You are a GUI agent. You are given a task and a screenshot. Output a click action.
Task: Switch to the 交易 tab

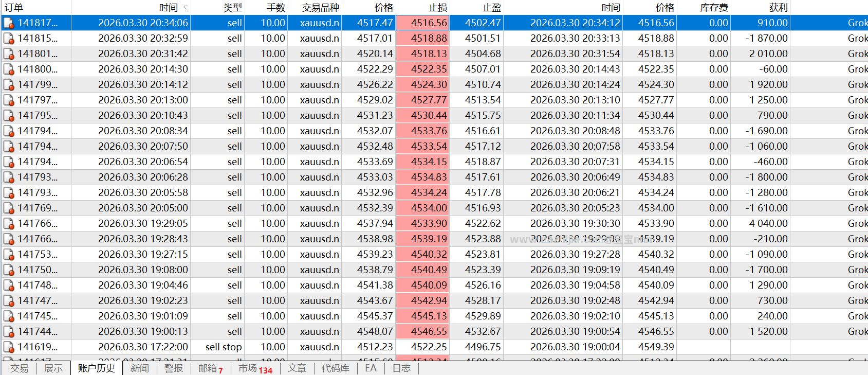[20, 368]
